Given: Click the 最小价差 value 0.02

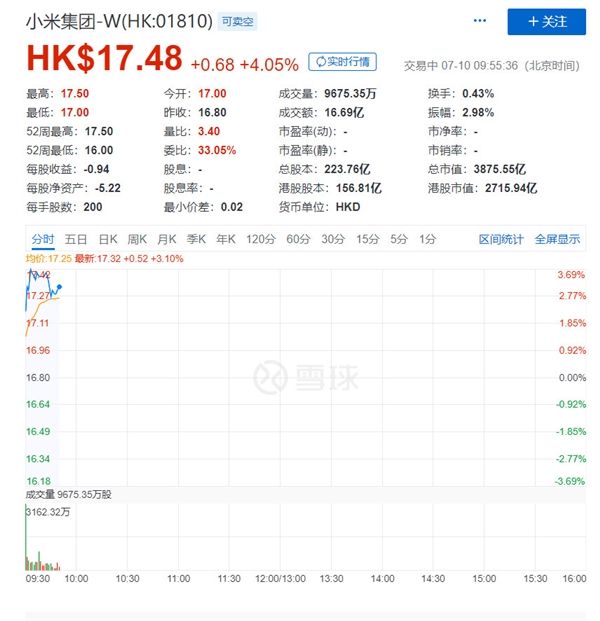Looking at the screenshot, I should pyautogui.click(x=232, y=207).
